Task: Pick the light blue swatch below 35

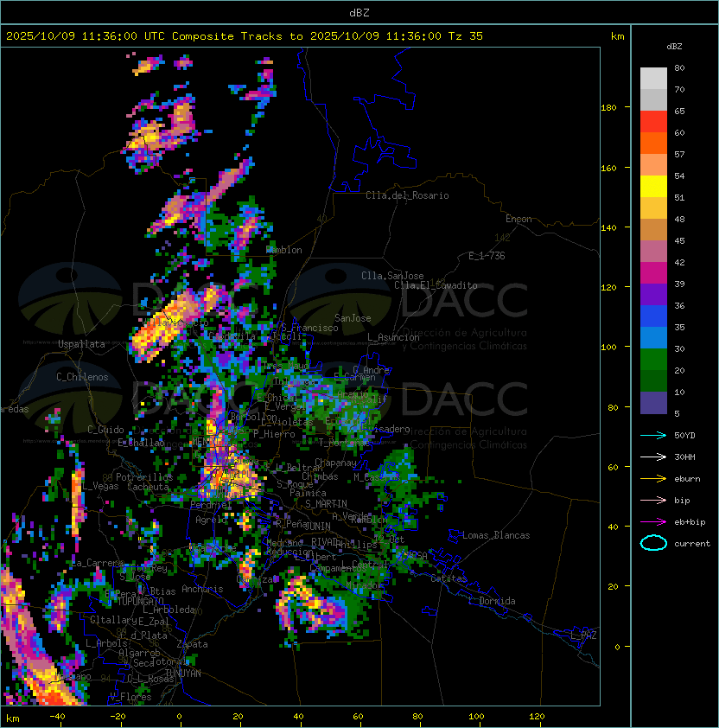Action: click(653, 338)
